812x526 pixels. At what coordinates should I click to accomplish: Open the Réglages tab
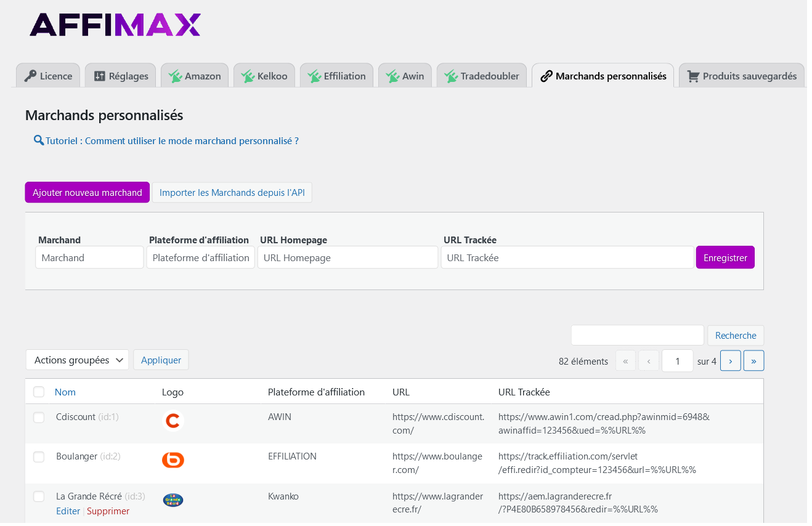tap(121, 75)
